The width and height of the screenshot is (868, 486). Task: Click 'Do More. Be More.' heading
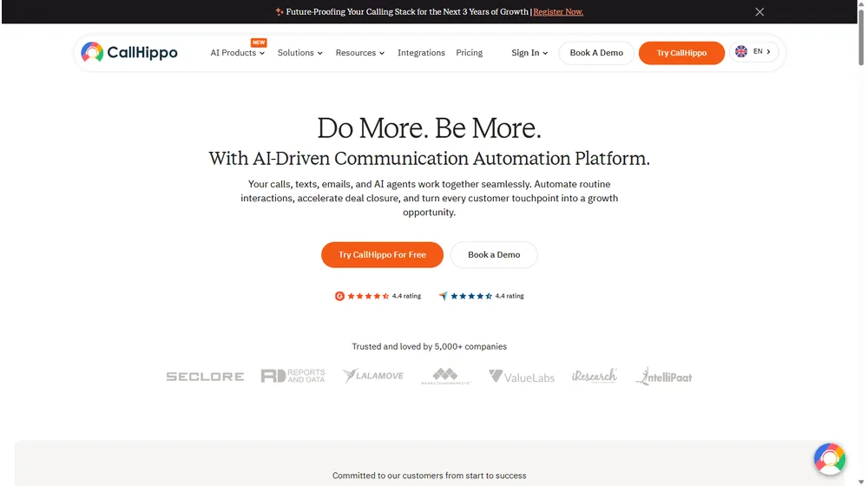(x=429, y=128)
